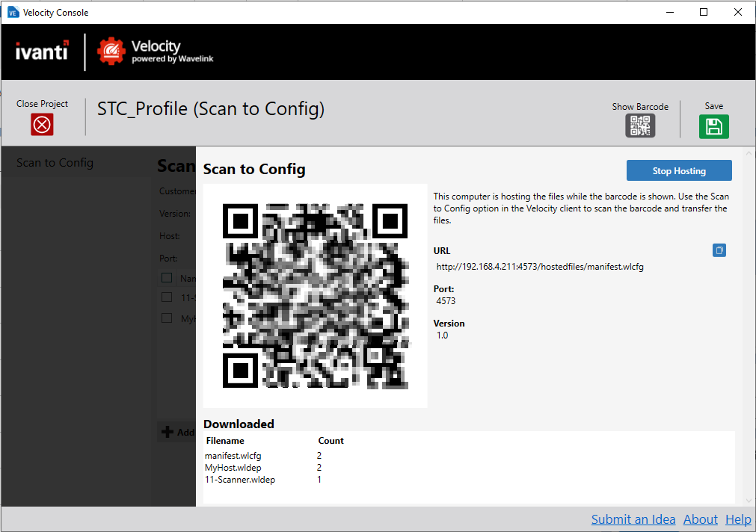
Task: Open the Help link
Action: [x=738, y=519]
